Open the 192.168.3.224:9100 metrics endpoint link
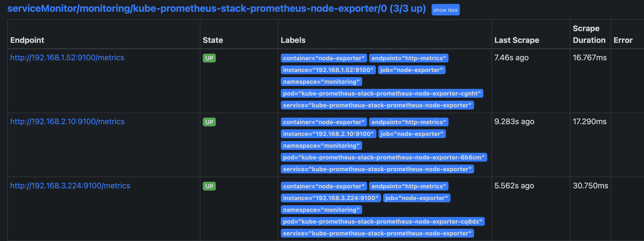 pyautogui.click(x=70, y=186)
